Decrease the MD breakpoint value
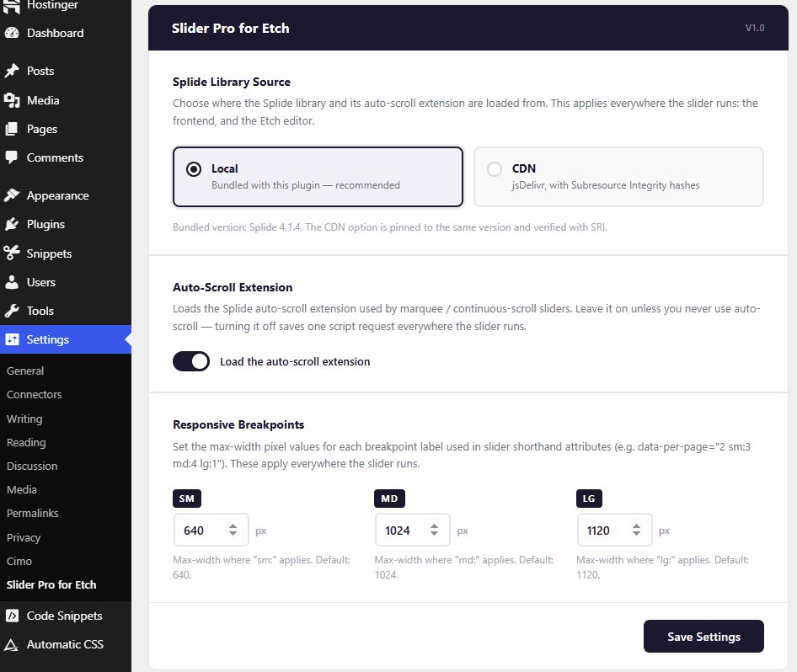This screenshot has width=797, height=672. tap(434, 533)
